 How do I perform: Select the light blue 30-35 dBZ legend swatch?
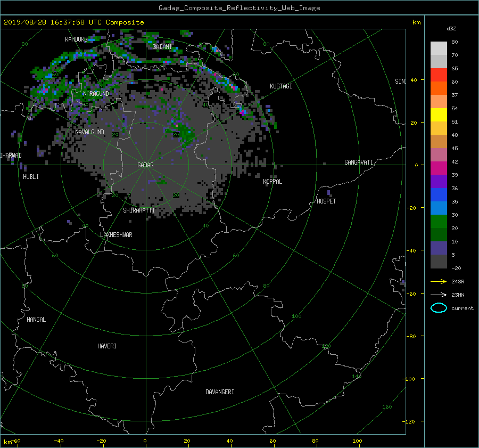click(439, 208)
